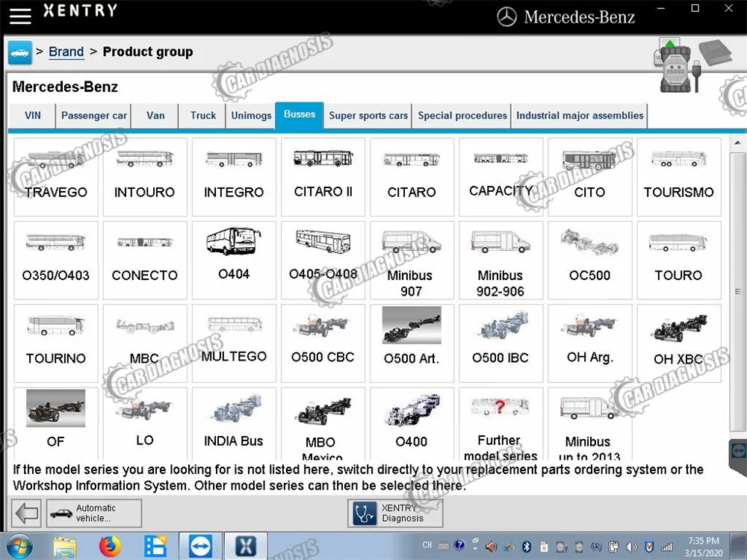Screen dimensions: 747x560
Task: Switch to the Van tab
Action: coord(155,116)
